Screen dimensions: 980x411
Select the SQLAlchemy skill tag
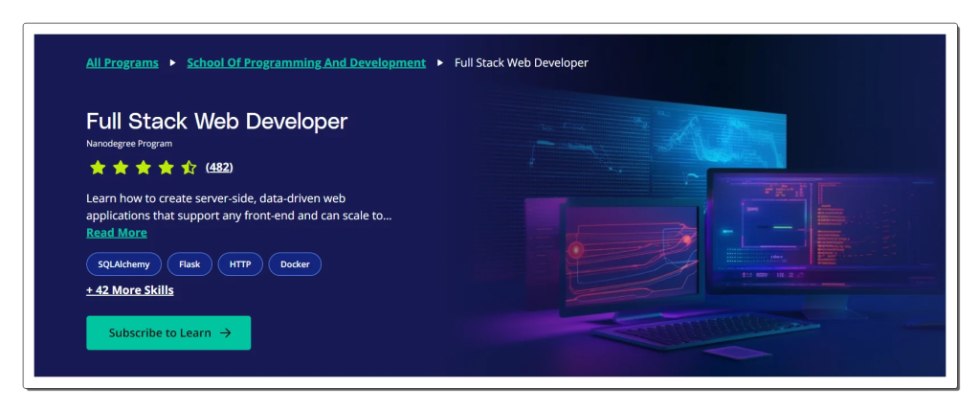pos(123,264)
